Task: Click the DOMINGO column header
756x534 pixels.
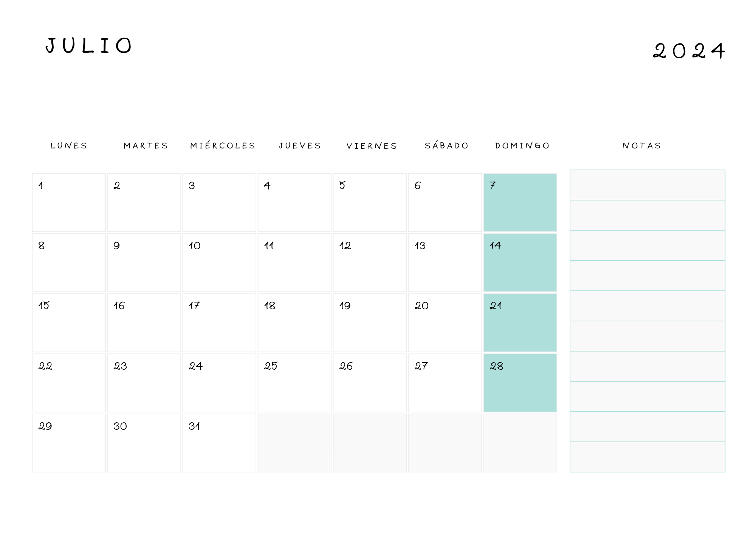Action: (x=522, y=145)
